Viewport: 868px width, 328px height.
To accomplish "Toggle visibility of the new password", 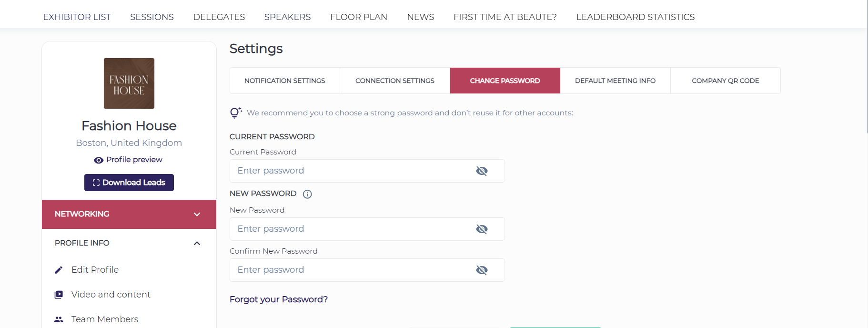I will 482,229.
